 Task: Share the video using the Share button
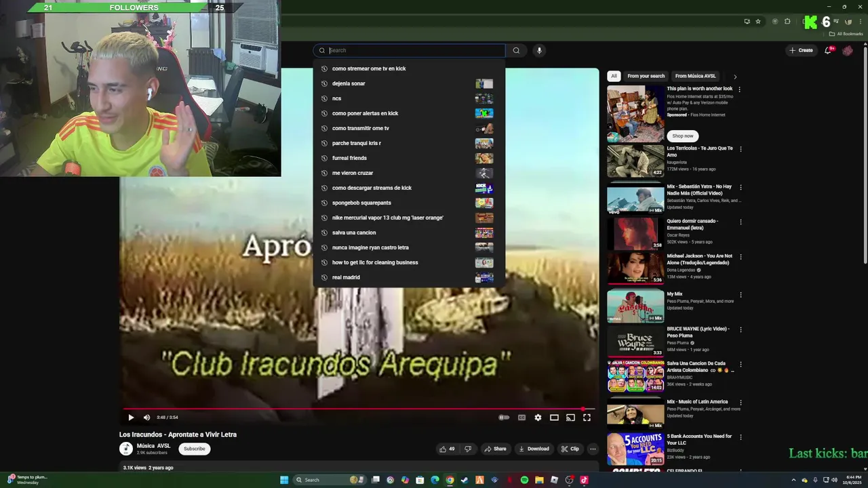click(495, 449)
